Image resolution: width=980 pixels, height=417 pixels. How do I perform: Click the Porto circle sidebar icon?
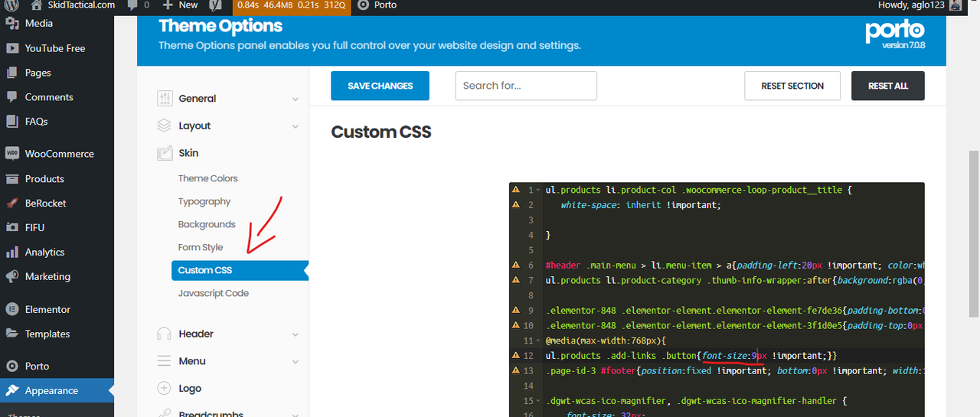[11, 367]
